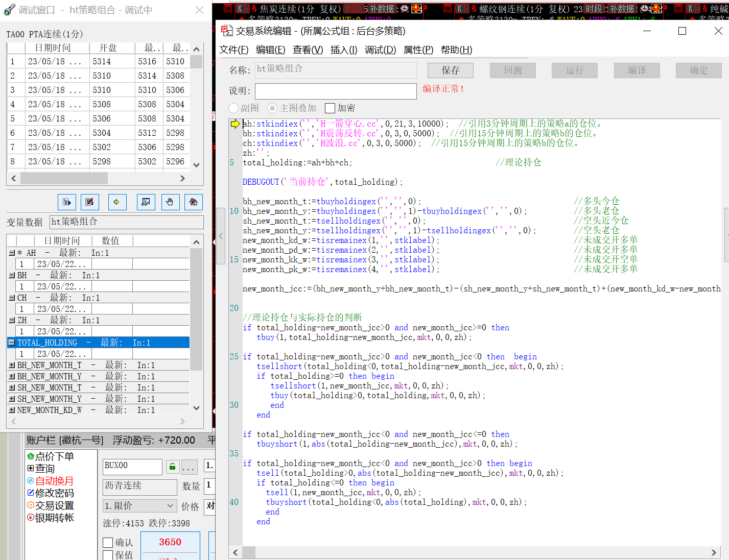The height and width of the screenshot is (560, 729).
Task: Click the crossed-hand clear breakpoints icon
Action: (x=194, y=202)
